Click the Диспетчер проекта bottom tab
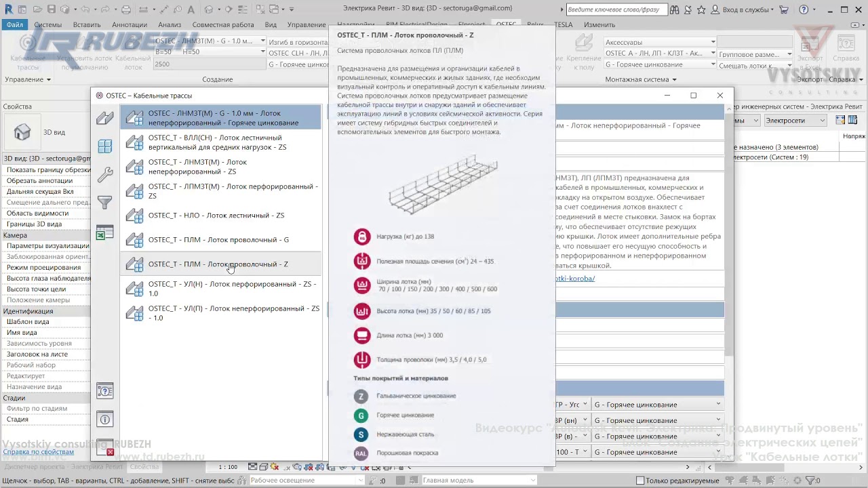This screenshot has height=488, width=868. [64, 467]
